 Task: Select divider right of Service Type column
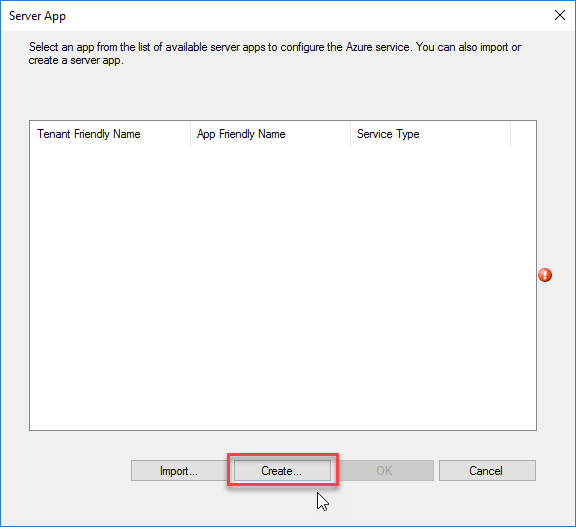[510, 134]
